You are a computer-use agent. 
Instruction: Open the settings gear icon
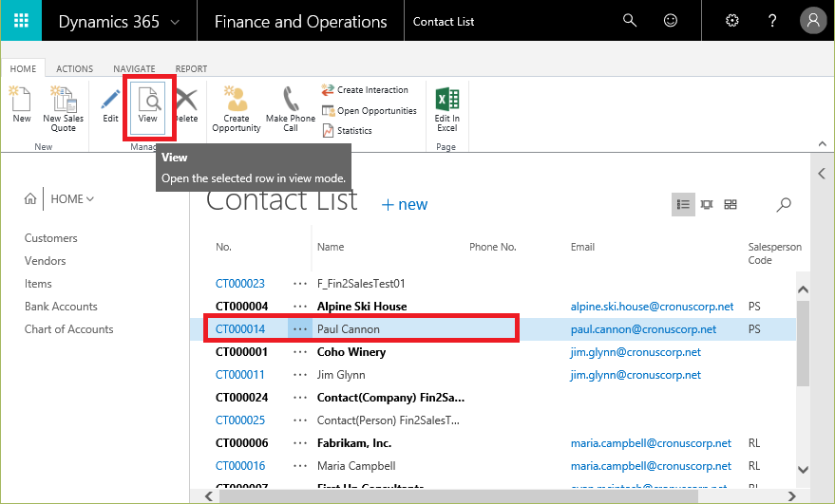pos(732,21)
